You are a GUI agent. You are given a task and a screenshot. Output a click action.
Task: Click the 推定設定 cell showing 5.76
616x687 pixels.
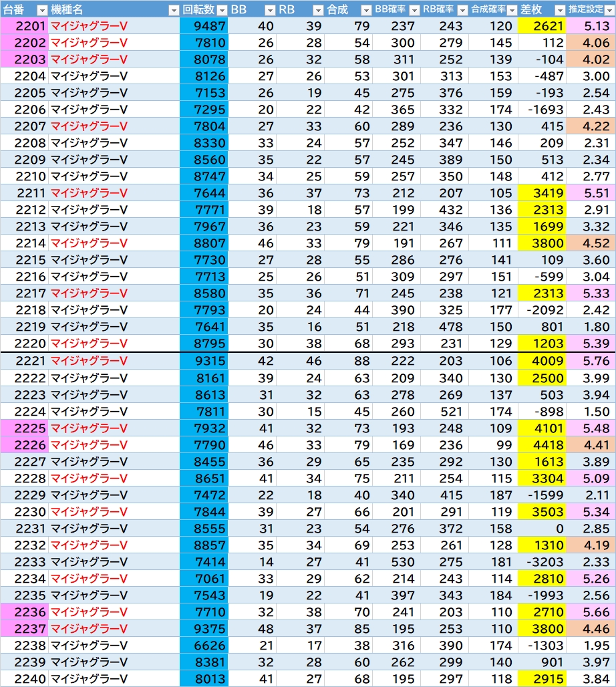(591, 361)
